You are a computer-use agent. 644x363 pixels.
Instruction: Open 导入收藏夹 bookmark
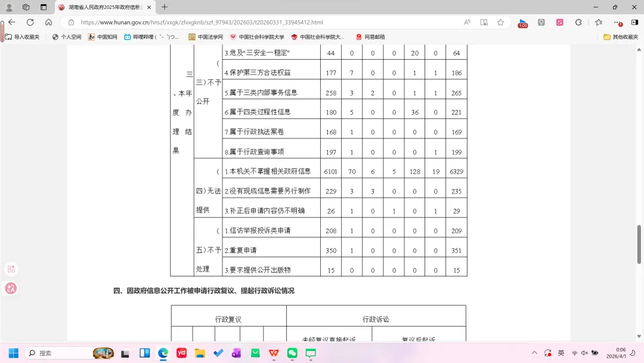click(23, 36)
